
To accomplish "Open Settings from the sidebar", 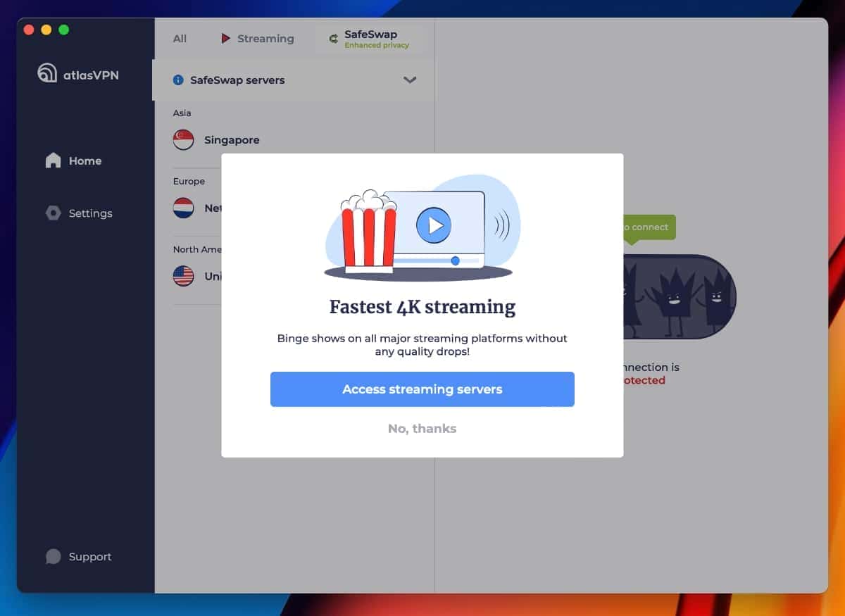I will click(79, 213).
